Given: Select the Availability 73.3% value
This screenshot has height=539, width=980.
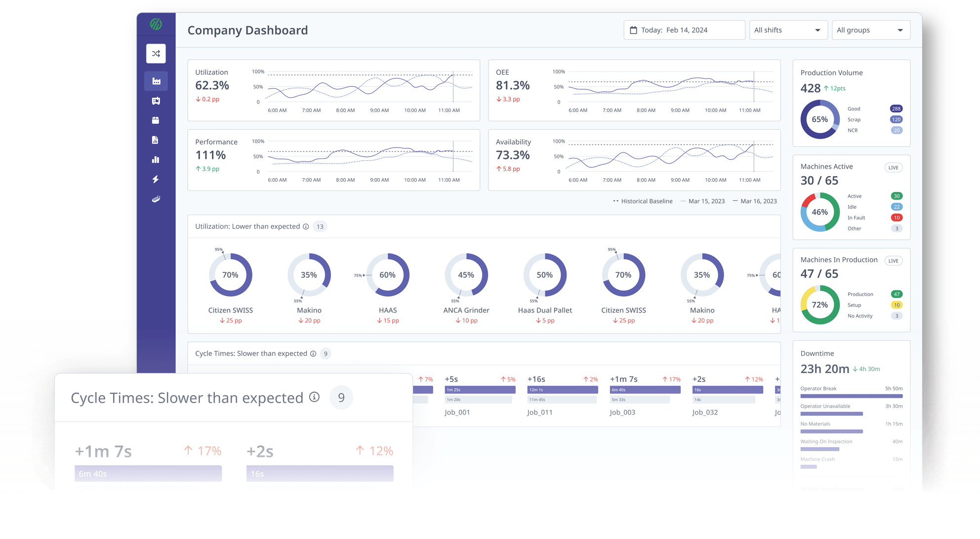Looking at the screenshot, I should tap(513, 155).
